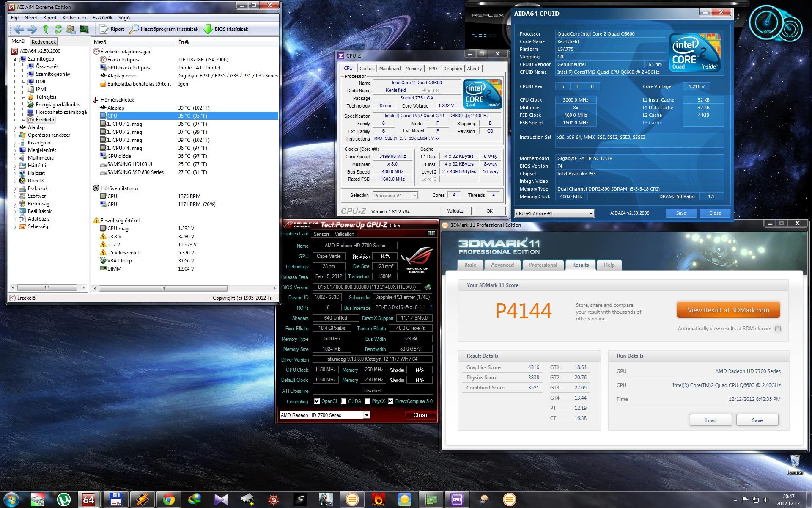
Task: Switch to the Sensors tab in GPU-Z
Action: tap(321, 234)
